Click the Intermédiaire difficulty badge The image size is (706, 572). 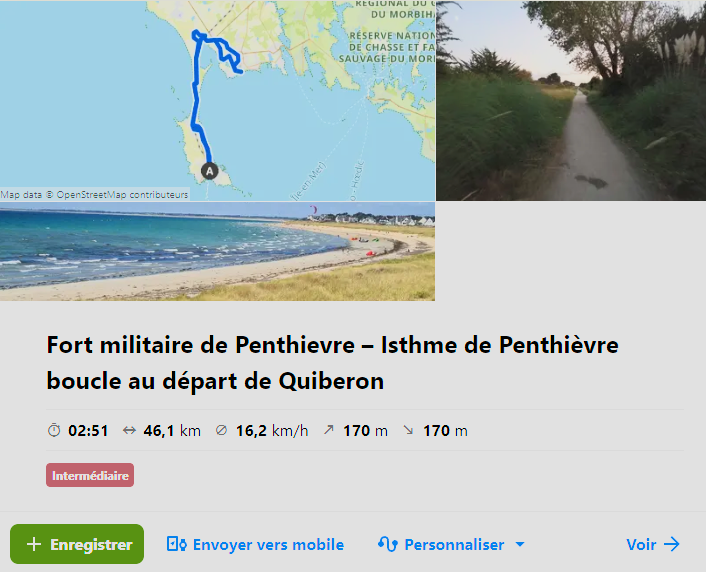[90, 475]
